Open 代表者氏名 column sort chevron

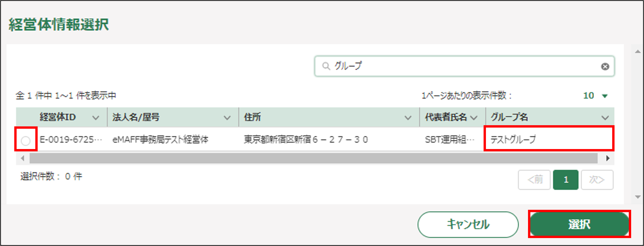point(474,118)
